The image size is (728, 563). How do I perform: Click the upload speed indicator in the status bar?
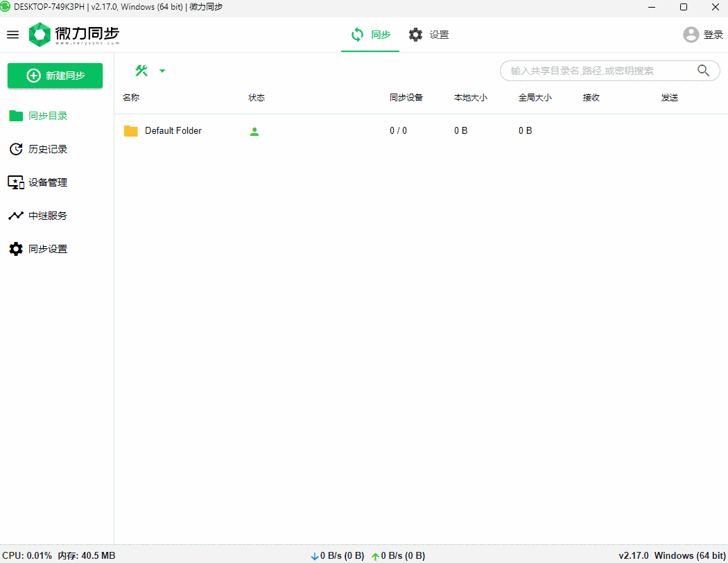[x=399, y=555]
